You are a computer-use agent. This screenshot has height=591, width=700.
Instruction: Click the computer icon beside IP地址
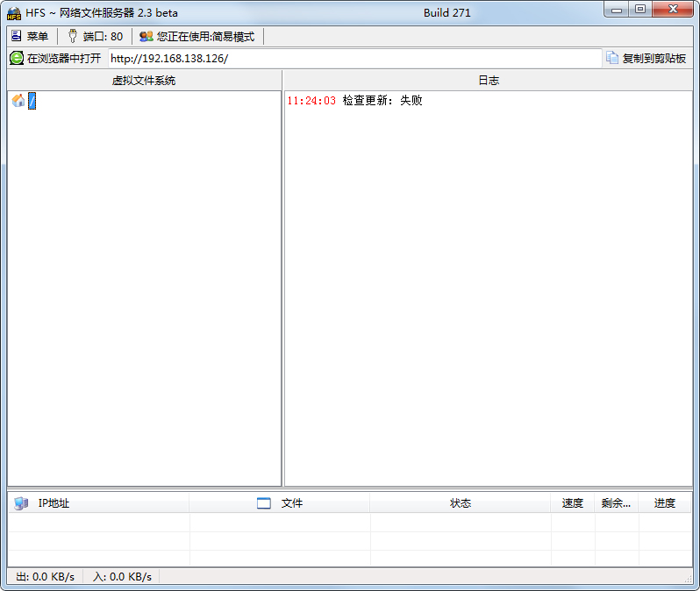coord(21,503)
